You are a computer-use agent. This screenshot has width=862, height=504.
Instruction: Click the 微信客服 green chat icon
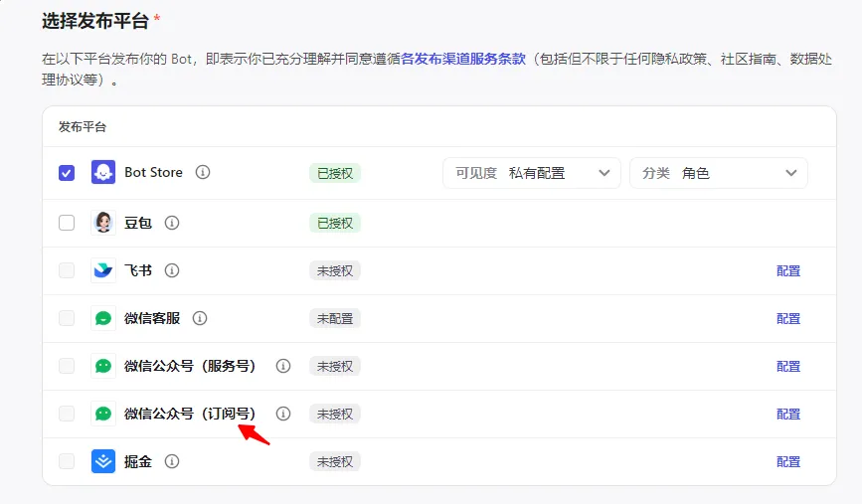[x=103, y=318]
